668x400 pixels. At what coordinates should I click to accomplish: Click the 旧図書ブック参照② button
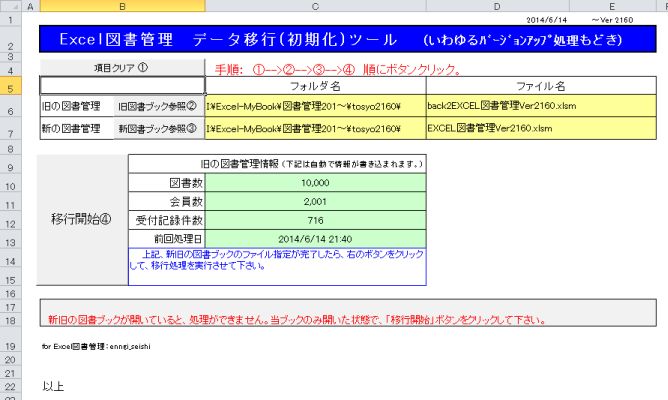157,106
